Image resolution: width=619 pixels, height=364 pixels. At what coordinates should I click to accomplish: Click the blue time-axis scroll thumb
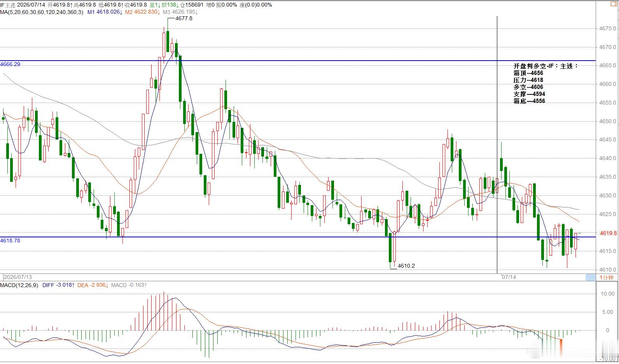[x=591, y=277]
